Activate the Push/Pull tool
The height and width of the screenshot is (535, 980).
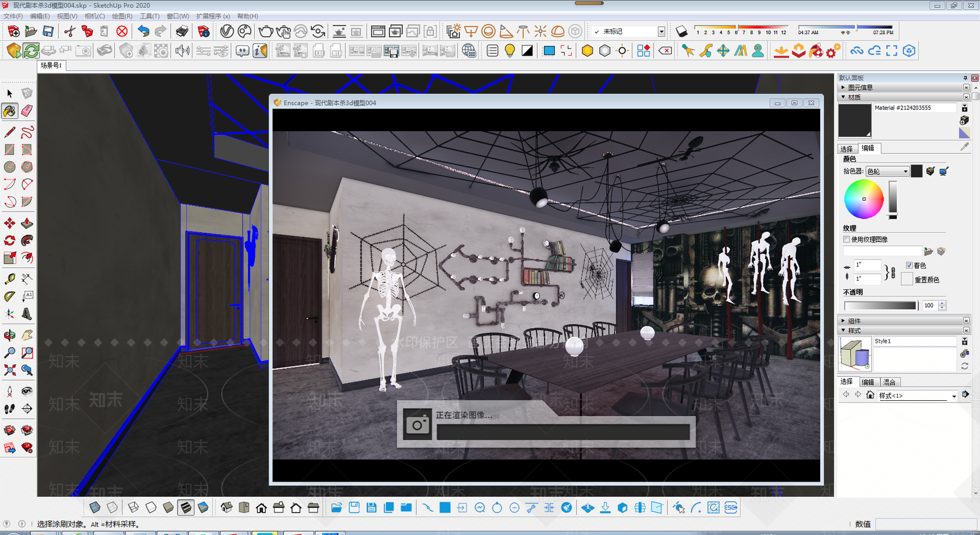click(x=27, y=223)
